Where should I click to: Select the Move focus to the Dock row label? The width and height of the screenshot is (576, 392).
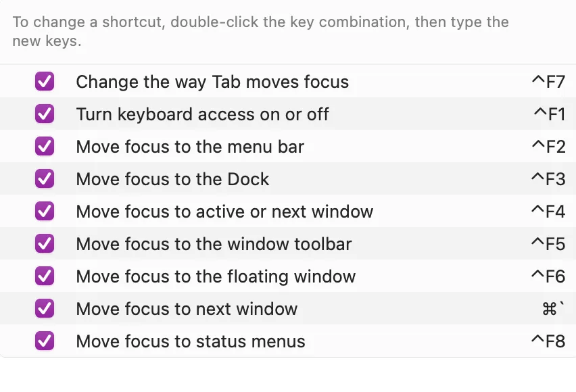tap(172, 179)
